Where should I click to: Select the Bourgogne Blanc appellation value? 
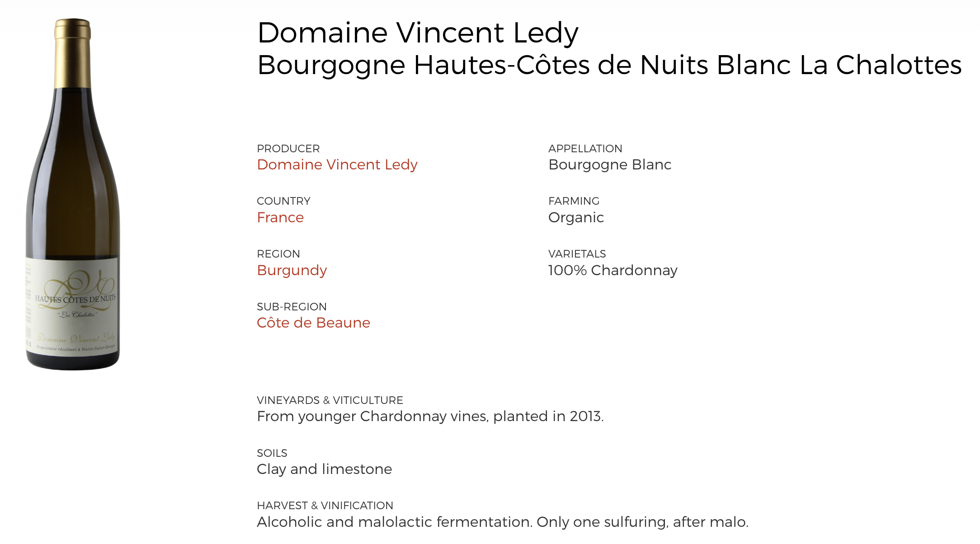[x=610, y=164]
